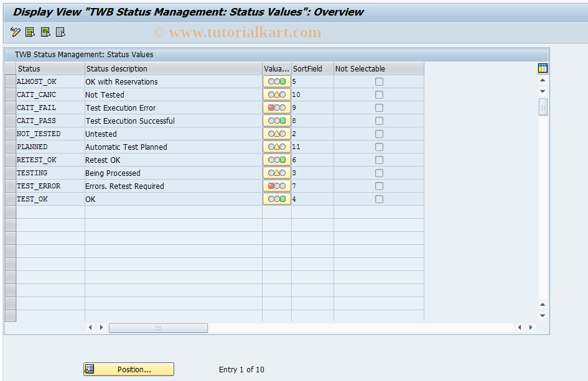Click 'Errors. Retest Required' description cell
This screenshot has height=381, width=588.
[x=174, y=186]
